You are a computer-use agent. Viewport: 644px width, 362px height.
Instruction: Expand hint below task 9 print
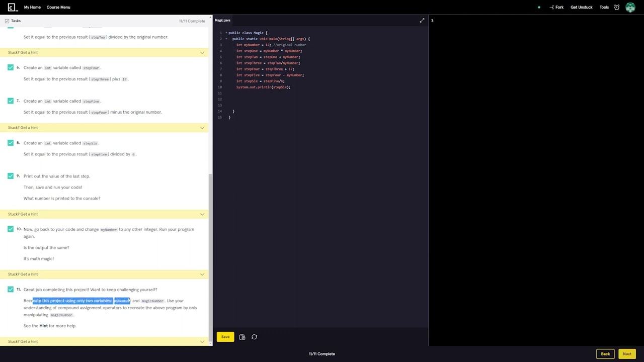[104, 214]
